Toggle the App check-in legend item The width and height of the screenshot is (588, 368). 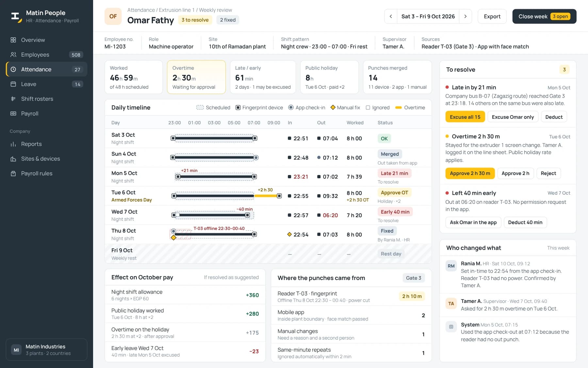(x=307, y=108)
